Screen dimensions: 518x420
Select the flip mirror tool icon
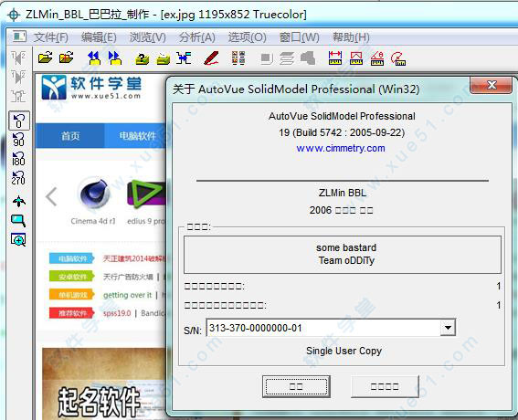pos(18,58)
